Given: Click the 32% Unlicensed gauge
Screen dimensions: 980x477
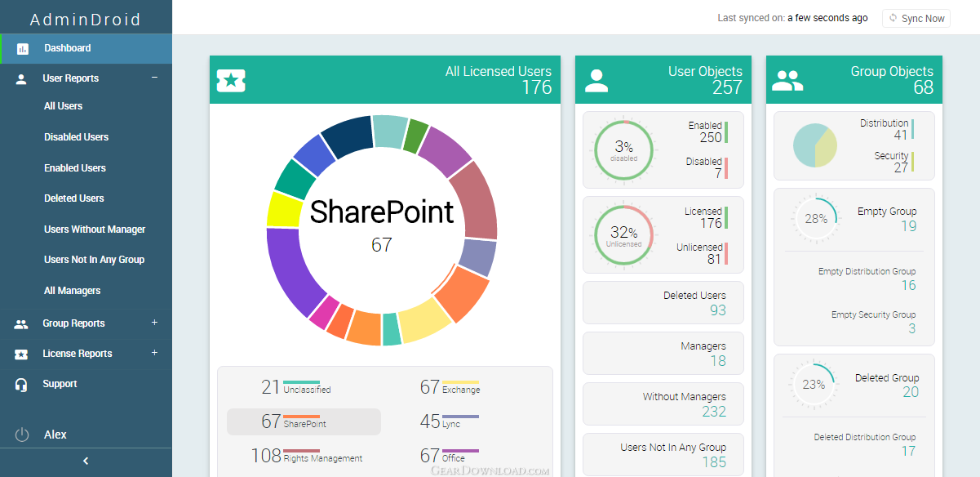Looking at the screenshot, I should click(623, 235).
